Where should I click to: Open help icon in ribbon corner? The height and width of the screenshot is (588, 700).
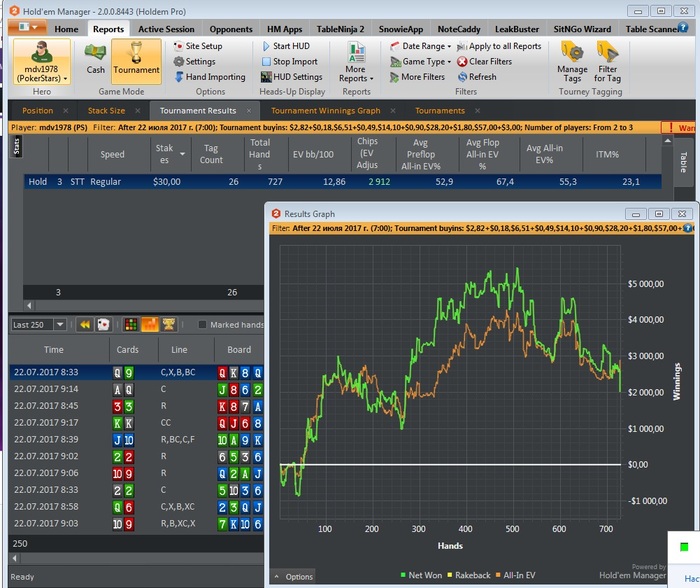tap(683, 27)
